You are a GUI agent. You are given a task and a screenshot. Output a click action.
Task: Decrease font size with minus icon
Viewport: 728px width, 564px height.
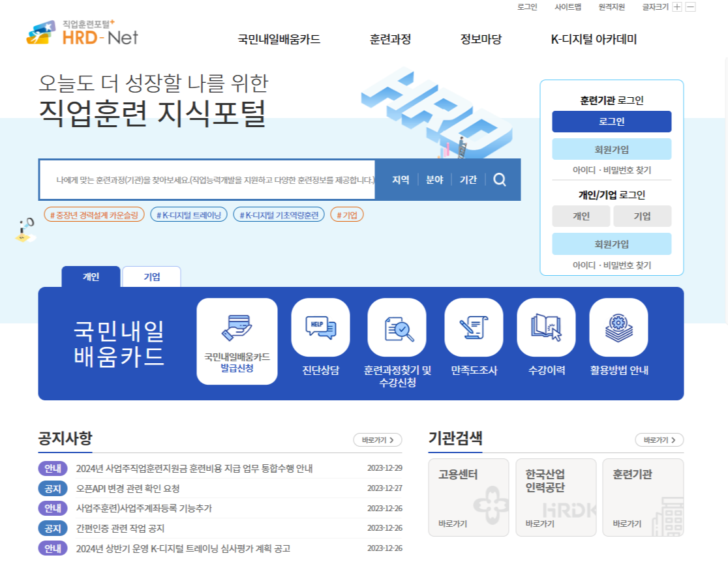click(690, 7)
